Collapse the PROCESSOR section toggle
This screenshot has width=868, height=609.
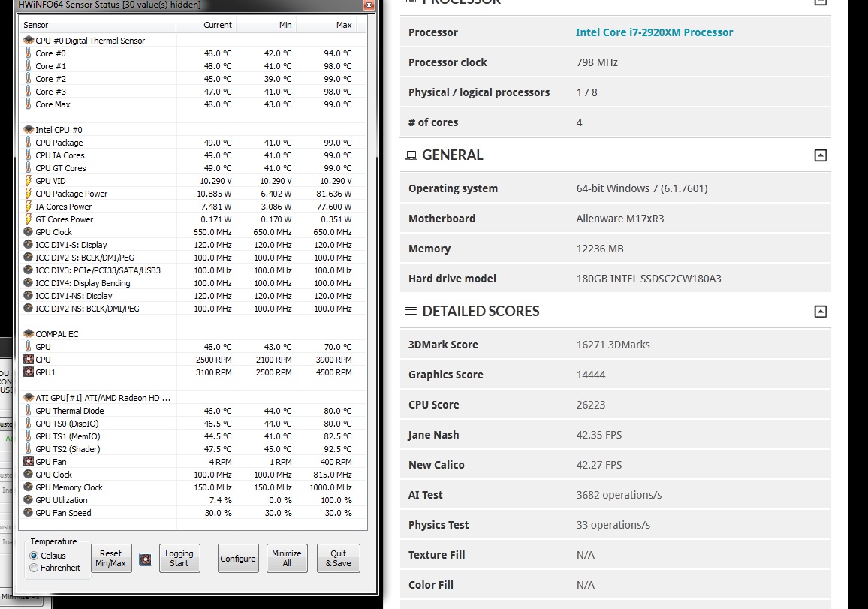coord(821,2)
